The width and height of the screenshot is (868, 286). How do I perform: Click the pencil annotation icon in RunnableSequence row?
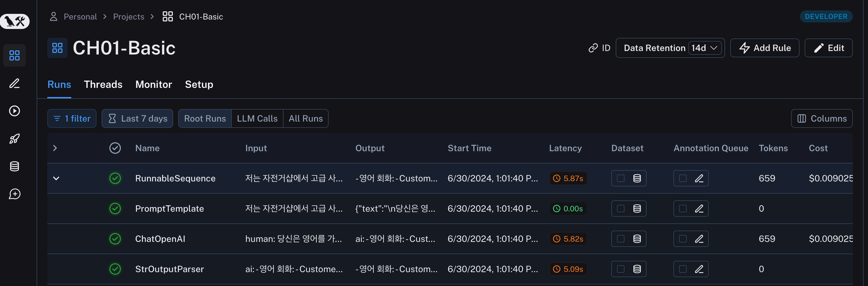click(x=699, y=178)
